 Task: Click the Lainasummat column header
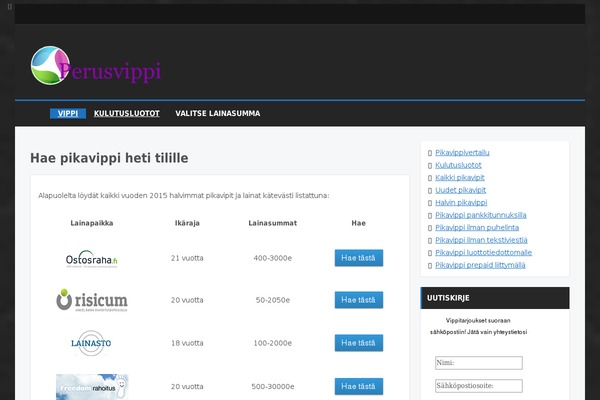[x=272, y=223]
